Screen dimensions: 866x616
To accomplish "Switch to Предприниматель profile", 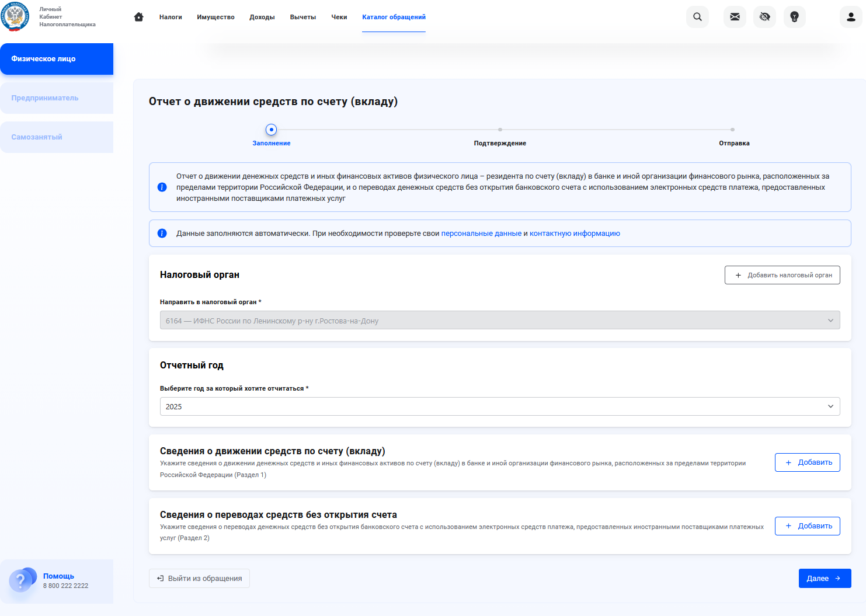I will click(x=57, y=98).
